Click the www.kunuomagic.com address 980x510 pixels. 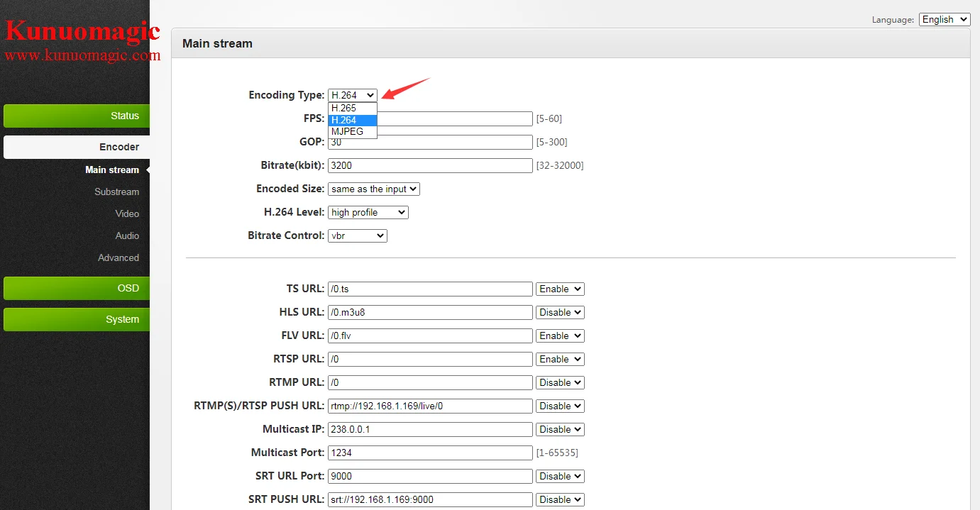[82, 55]
